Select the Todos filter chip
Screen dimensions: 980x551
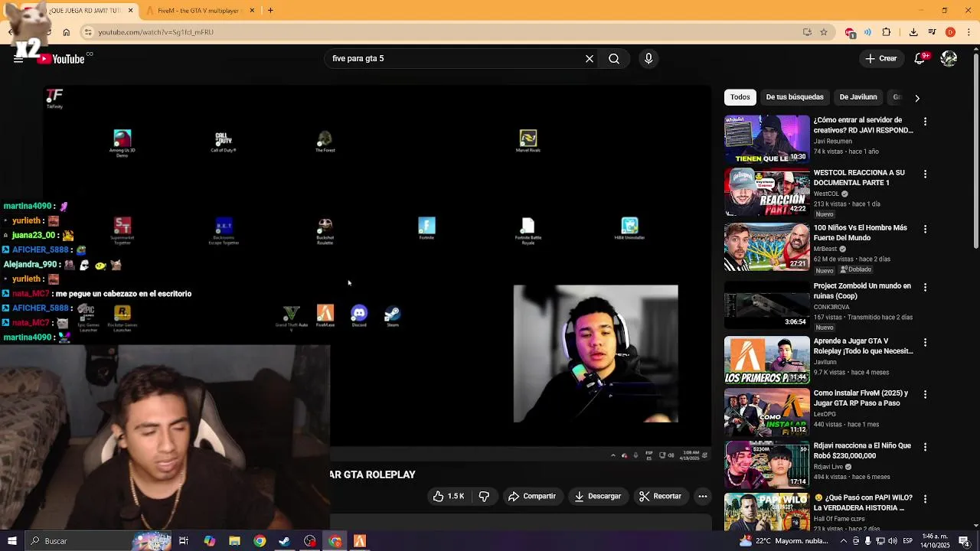[740, 97]
